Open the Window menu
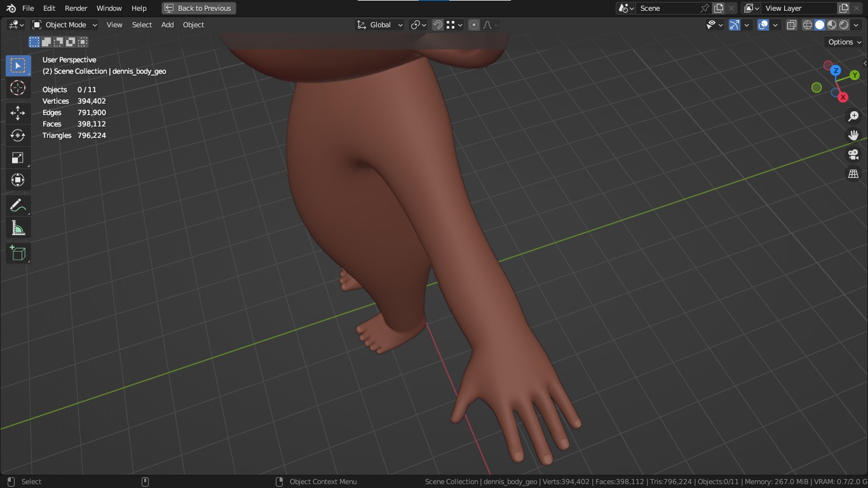The width and height of the screenshot is (868, 488). 109,8
